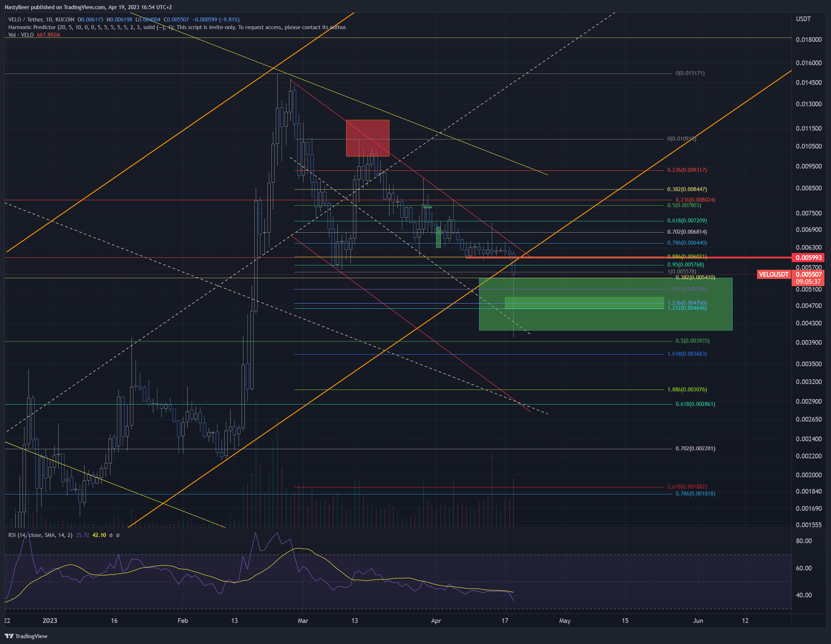Click the 0(0.010918) fib level label
Viewport: 831px width, 644px height.
tap(682, 139)
